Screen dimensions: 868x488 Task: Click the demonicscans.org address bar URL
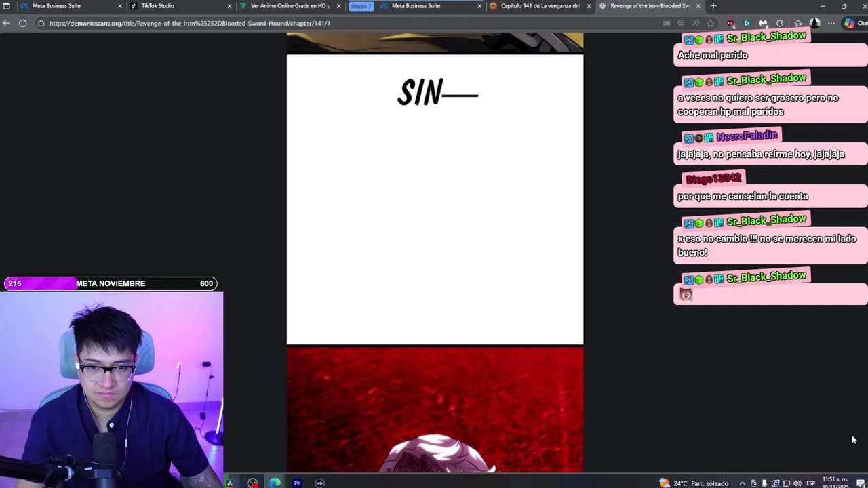(x=189, y=23)
